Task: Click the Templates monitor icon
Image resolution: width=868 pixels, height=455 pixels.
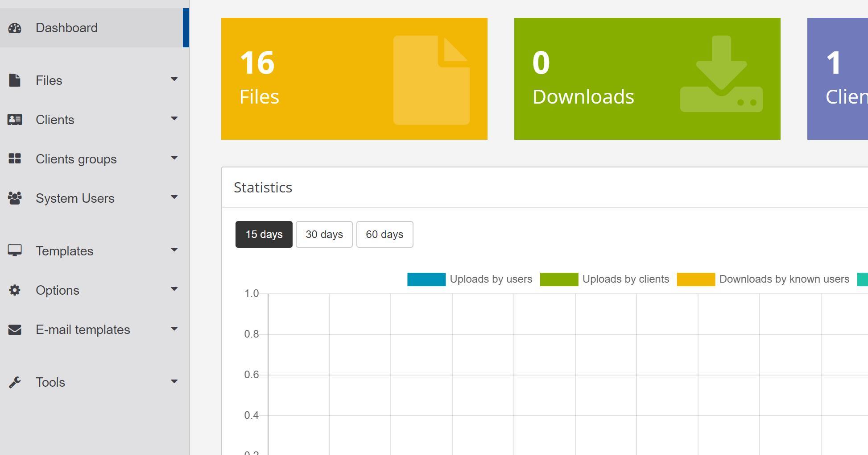Action: pos(15,250)
